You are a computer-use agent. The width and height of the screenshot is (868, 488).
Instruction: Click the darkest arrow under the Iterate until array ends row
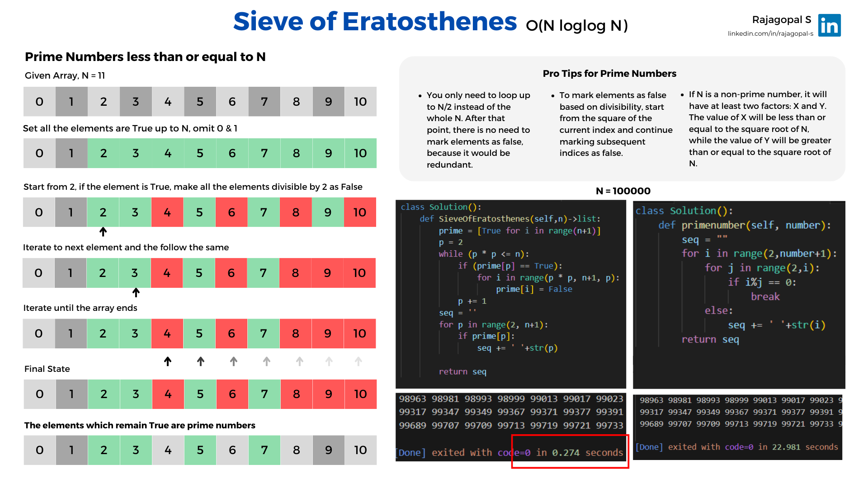tap(168, 361)
